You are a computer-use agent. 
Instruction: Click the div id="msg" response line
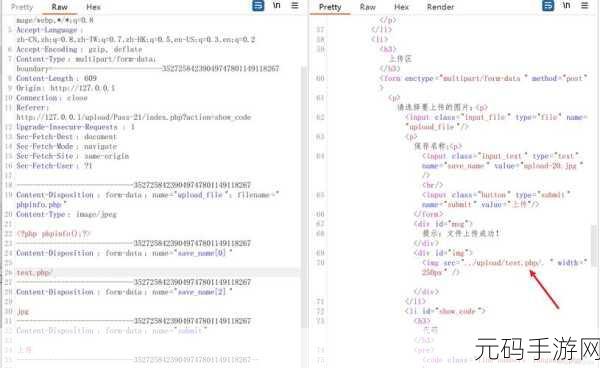[443, 224]
